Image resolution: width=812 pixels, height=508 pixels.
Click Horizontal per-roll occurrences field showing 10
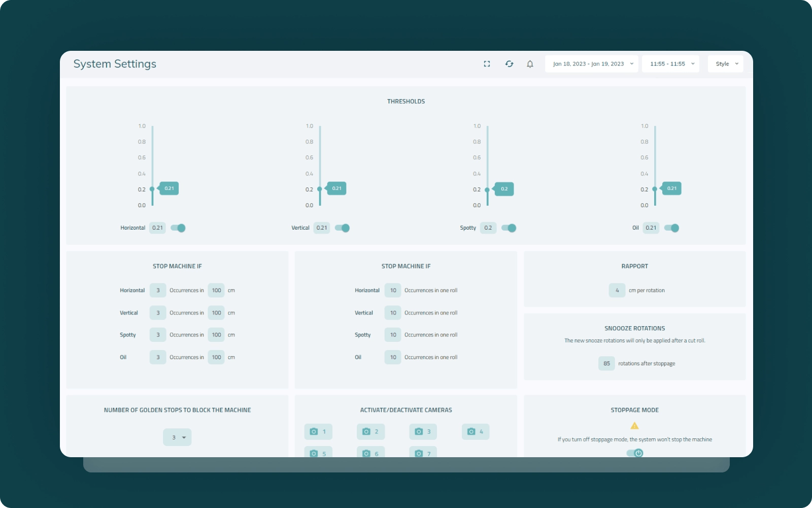(x=393, y=291)
